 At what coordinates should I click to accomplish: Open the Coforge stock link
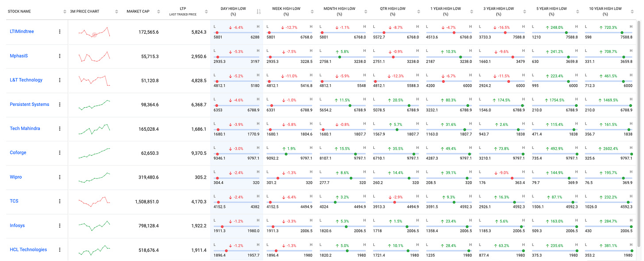click(x=18, y=152)
